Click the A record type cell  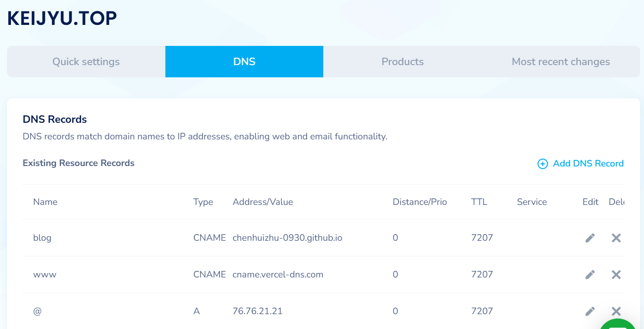point(196,311)
